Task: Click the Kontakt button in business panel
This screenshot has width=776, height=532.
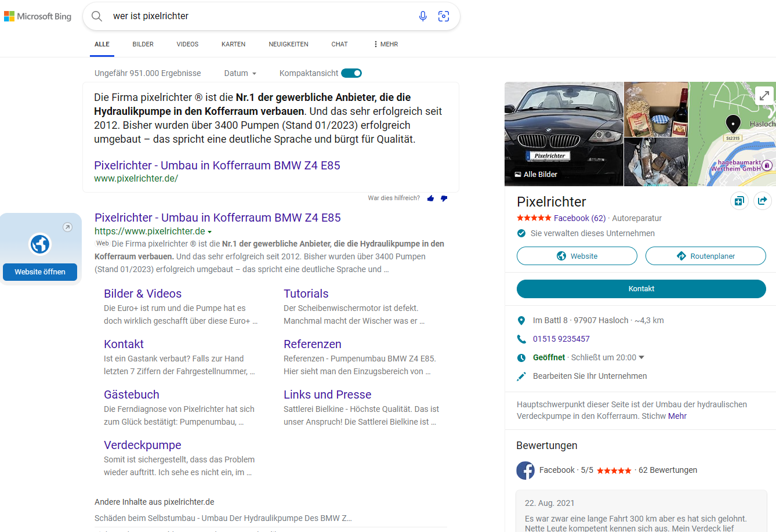Action: click(x=641, y=289)
